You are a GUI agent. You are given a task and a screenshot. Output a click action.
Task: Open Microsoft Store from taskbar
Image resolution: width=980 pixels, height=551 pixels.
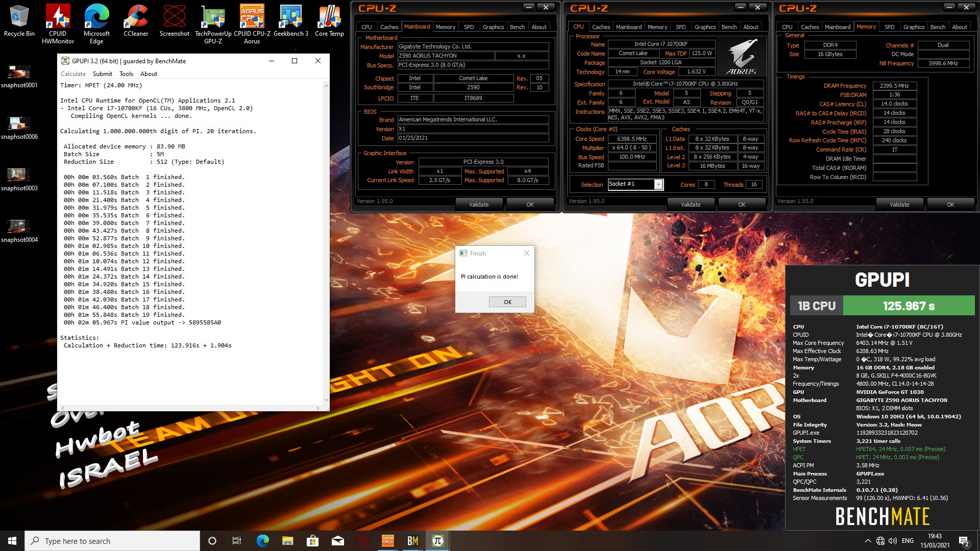[312, 541]
